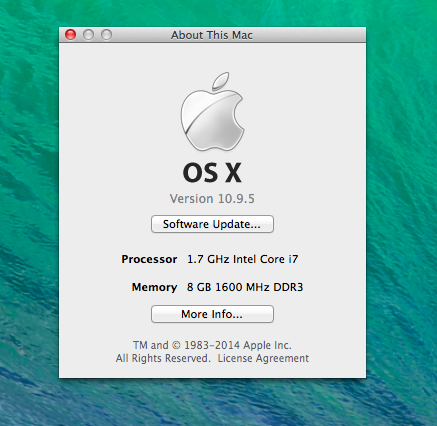Click the OS X heading text
The image size is (437, 426).
pos(212,173)
